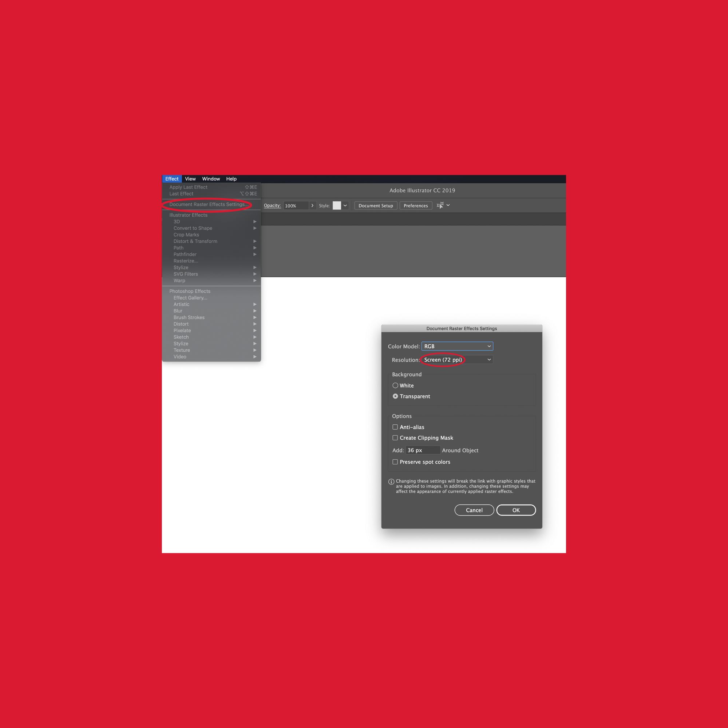The width and height of the screenshot is (728, 728).
Task: Select the White background radio button
Action: point(394,386)
